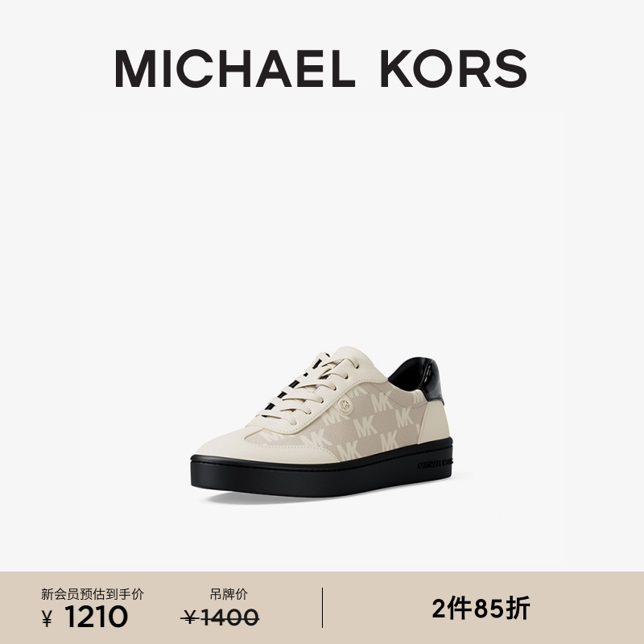Image resolution: width=644 pixels, height=644 pixels.
Task: Click the 吊牌价 label
Action: tap(229, 594)
